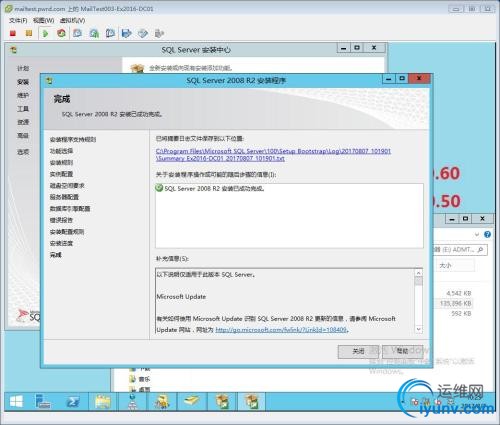Open the Summary log file path link

click(x=273, y=155)
